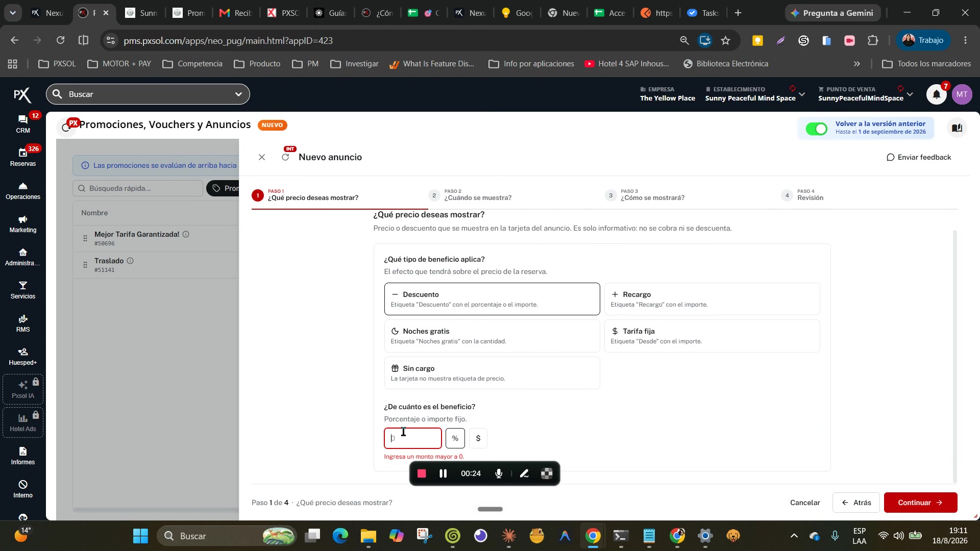Open Chrome tab search dropdown
This screenshot has height=551, width=980.
point(13,13)
